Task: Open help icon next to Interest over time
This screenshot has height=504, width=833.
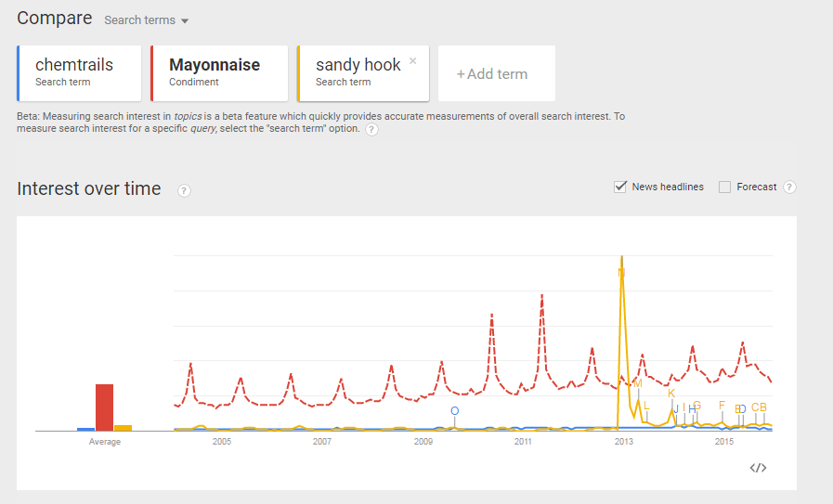Action: pos(184,190)
